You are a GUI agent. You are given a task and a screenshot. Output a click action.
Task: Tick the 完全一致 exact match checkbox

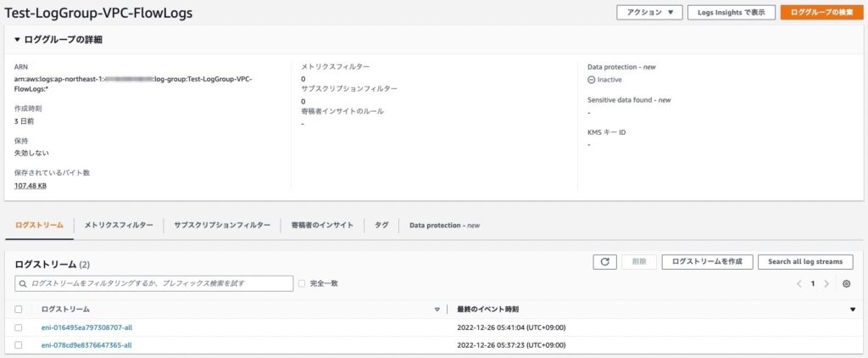click(x=302, y=283)
